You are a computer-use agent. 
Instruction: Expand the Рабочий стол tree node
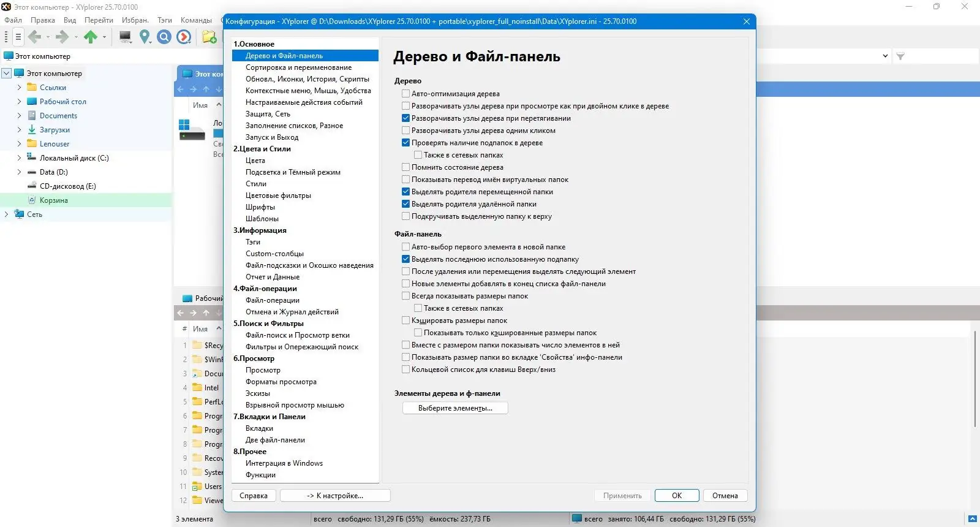(19, 102)
